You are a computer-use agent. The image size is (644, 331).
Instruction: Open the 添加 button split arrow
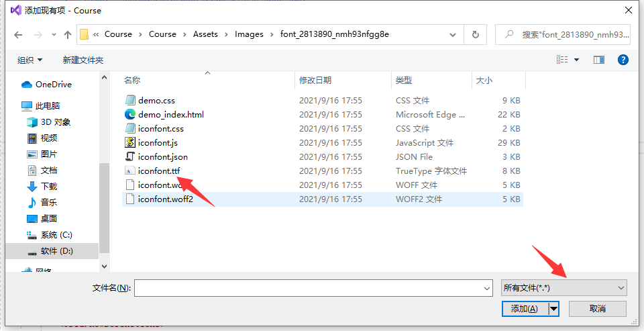click(553, 308)
